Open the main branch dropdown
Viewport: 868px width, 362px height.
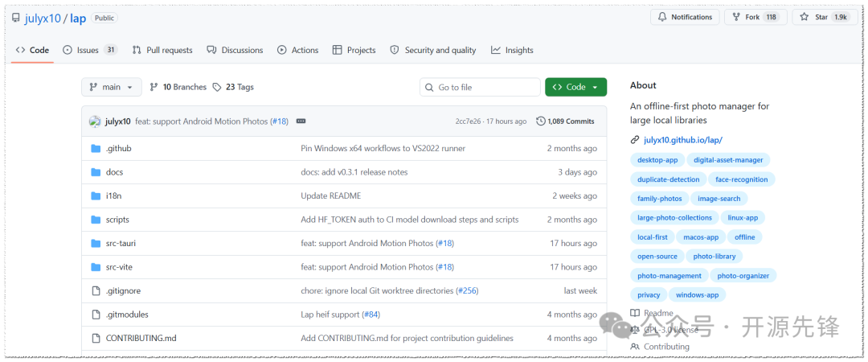[x=111, y=87]
